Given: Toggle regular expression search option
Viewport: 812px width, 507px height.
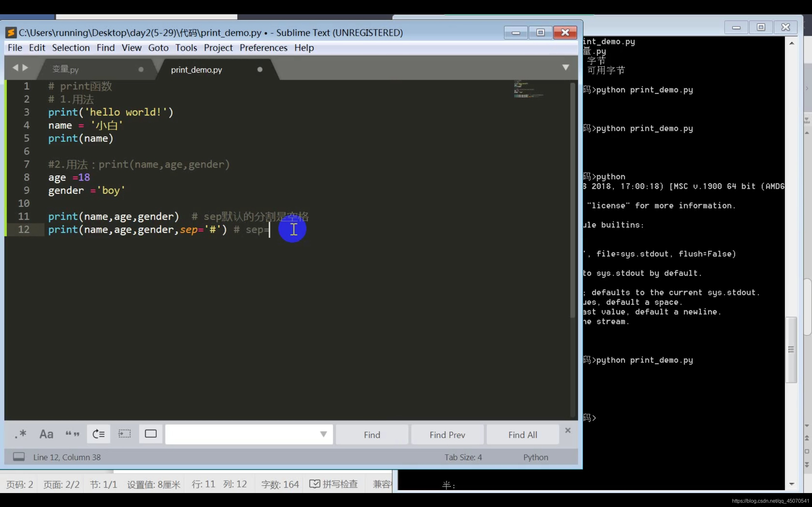Looking at the screenshot, I should 20,434.
